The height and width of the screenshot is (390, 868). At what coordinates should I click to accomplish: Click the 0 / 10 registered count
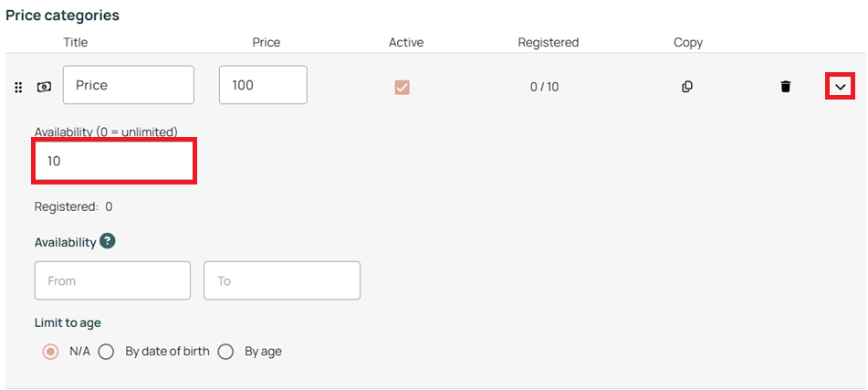tap(545, 87)
